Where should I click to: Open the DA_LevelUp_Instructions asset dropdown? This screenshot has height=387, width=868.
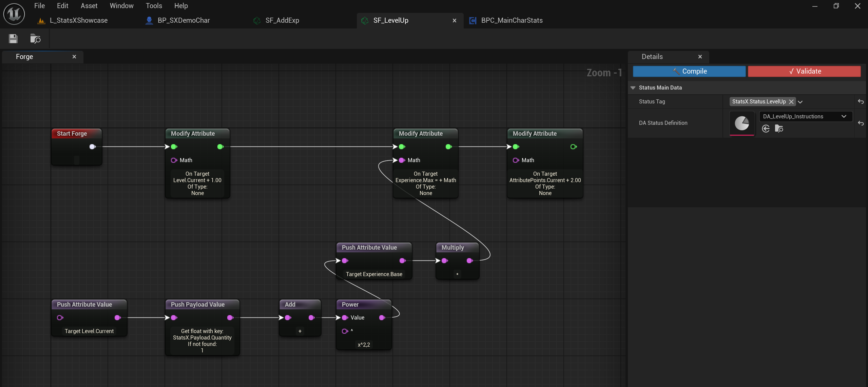[x=844, y=116]
